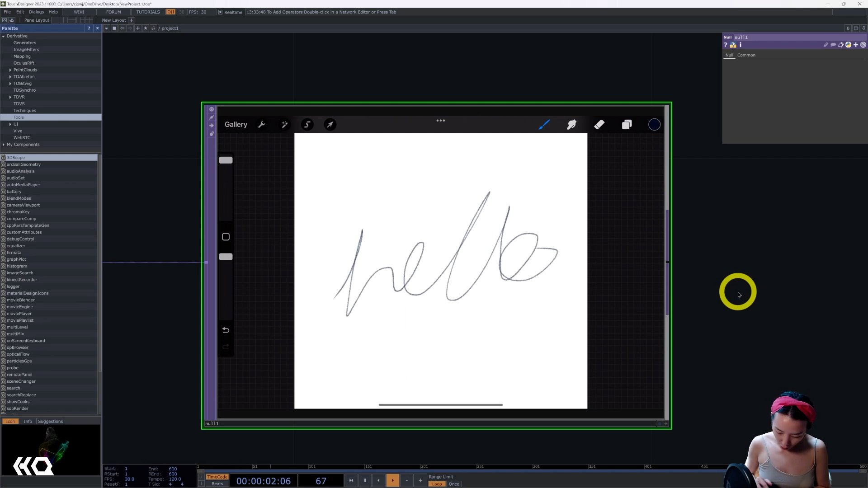Expand the UI folder
This screenshot has height=488, width=868.
pos(10,124)
